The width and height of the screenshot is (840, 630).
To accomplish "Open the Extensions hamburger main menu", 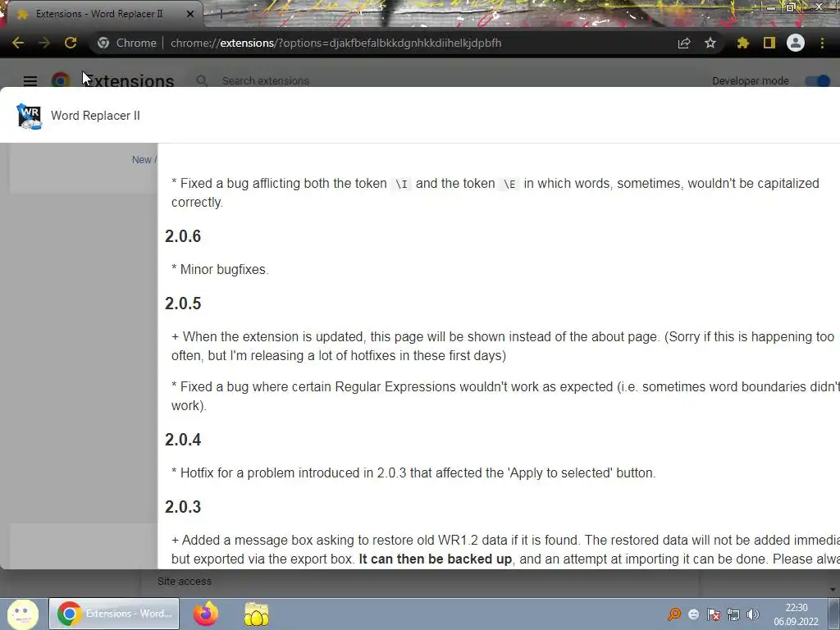I will pos(30,81).
